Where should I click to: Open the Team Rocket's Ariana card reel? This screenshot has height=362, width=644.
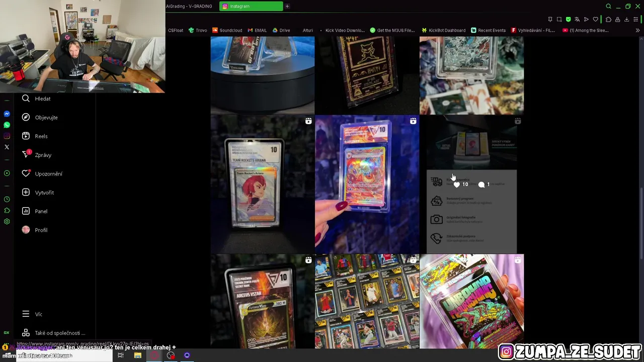[x=263, y=184]
